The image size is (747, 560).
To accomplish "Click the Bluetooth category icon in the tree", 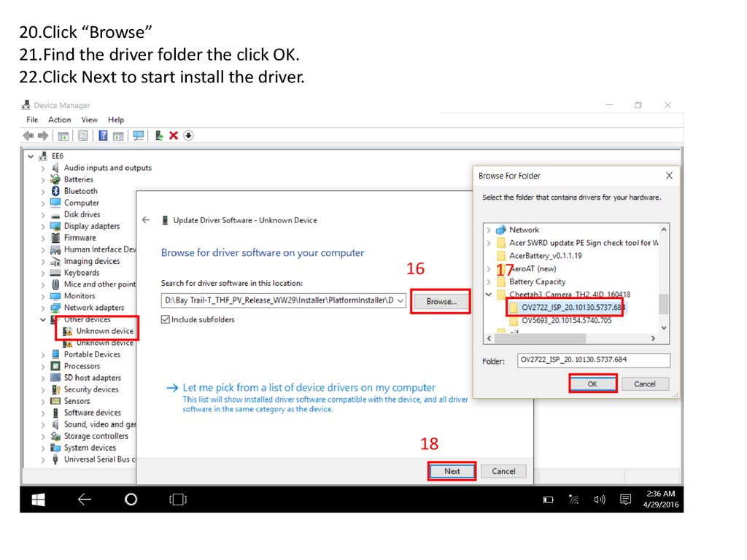I will click(55, 191).
